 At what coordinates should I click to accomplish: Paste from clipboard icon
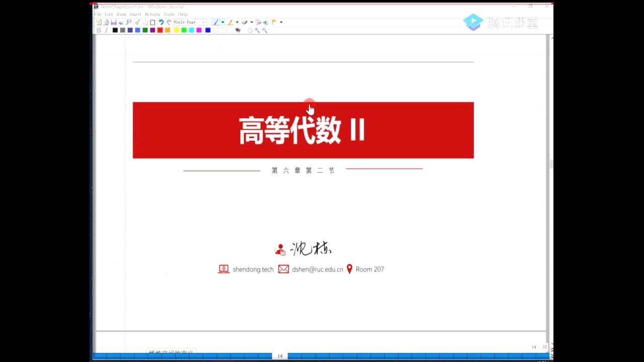[x=152, y=22]
